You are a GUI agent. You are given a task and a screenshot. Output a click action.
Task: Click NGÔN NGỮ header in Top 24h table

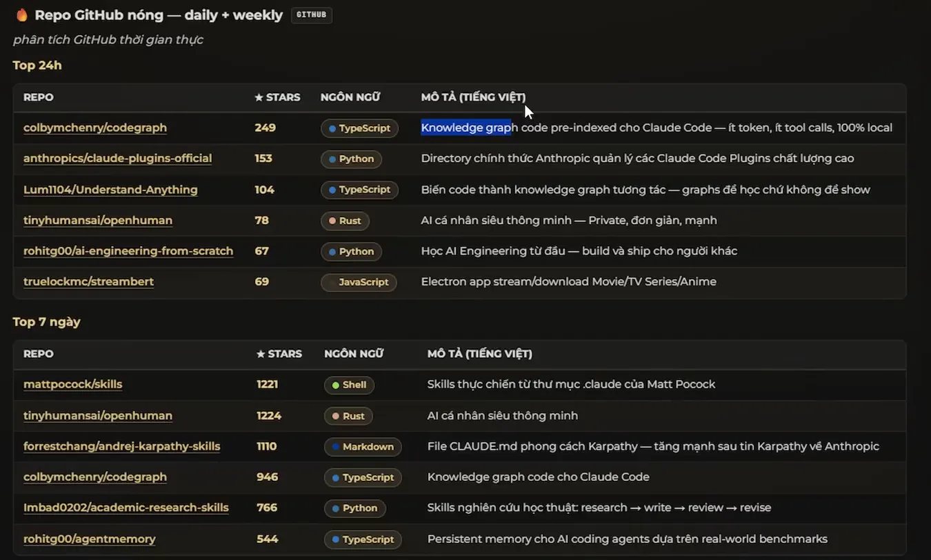[350, 97]
